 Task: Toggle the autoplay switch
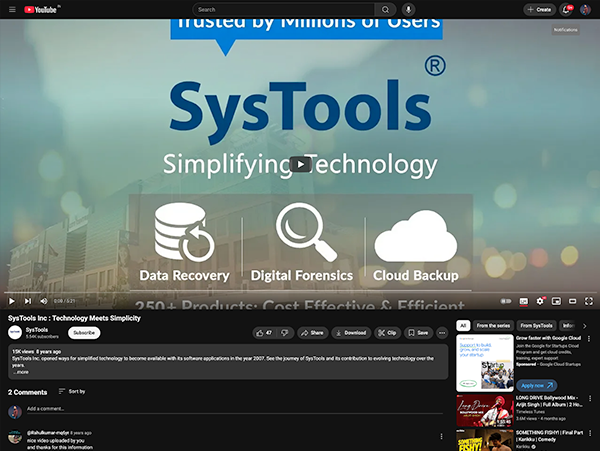pyautogui.click(x=506, y=301)
